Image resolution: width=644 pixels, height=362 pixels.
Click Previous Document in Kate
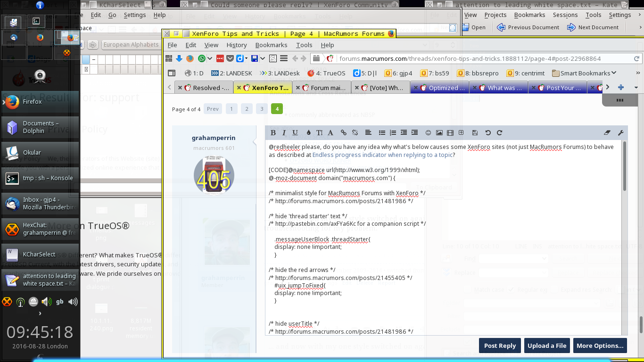coord(528,27)
